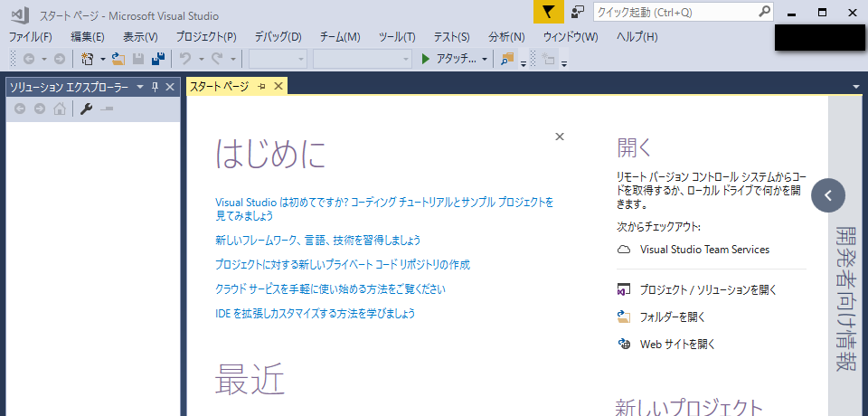Click the open project/solution VS icon
868x416 pixels.
point(624,289)
